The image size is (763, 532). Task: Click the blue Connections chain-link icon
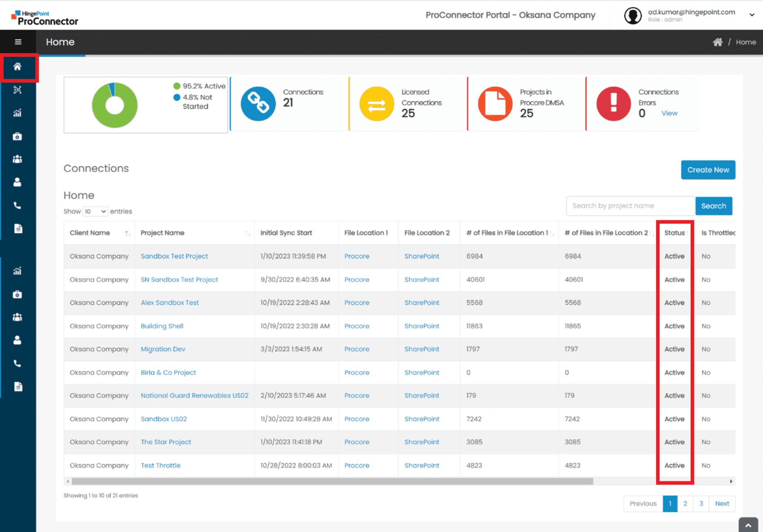258,104
